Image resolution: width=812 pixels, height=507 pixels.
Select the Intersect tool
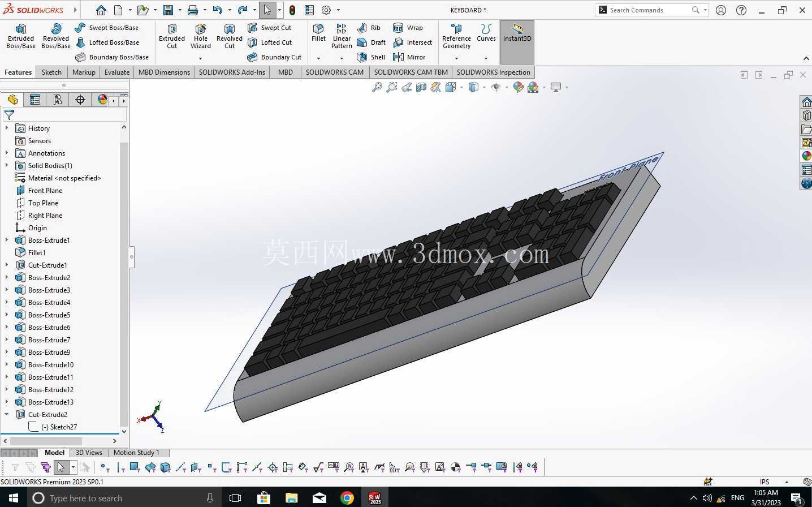(x=413, y=42)
